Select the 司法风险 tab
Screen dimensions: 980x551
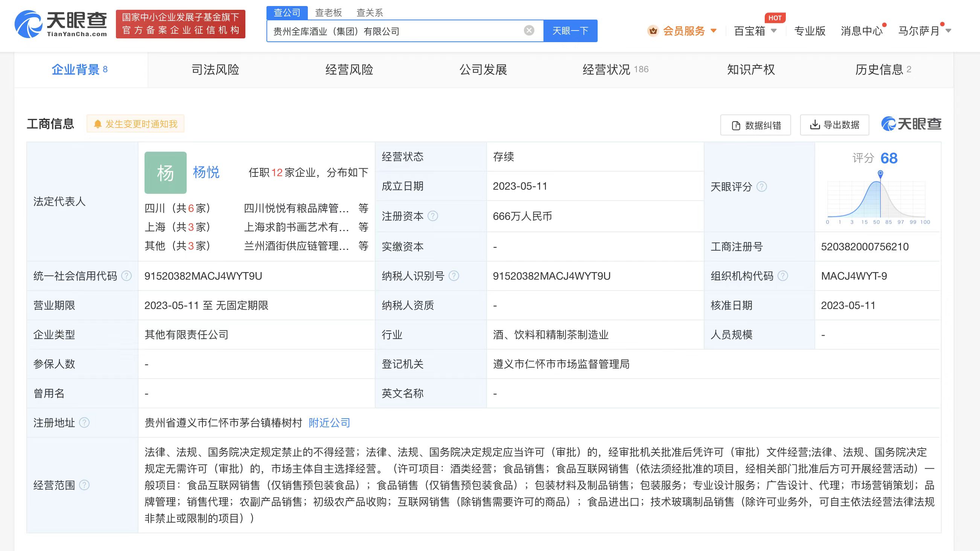click(215, 70)
